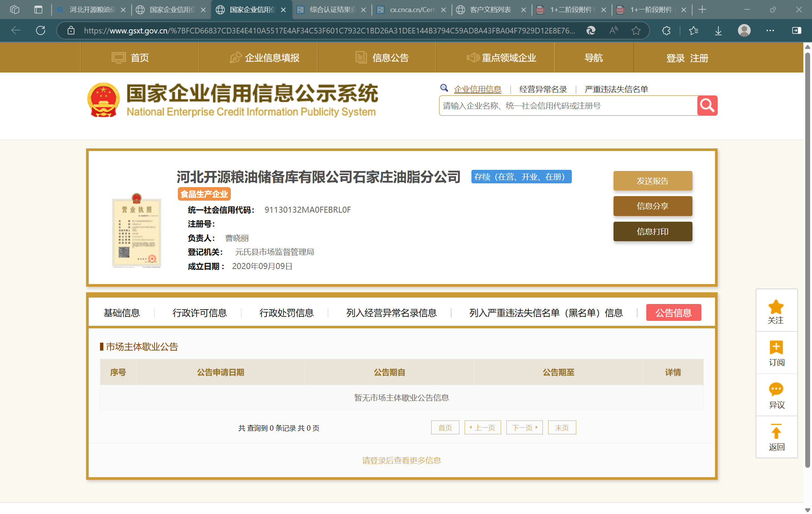
Task: Toggle the browser sidebar icon
Action: click(797, 30)
